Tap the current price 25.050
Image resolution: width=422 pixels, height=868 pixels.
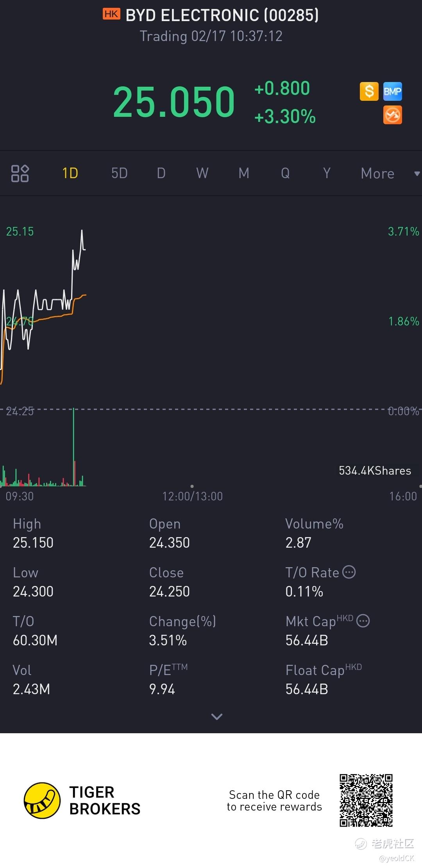pos(174,102)
